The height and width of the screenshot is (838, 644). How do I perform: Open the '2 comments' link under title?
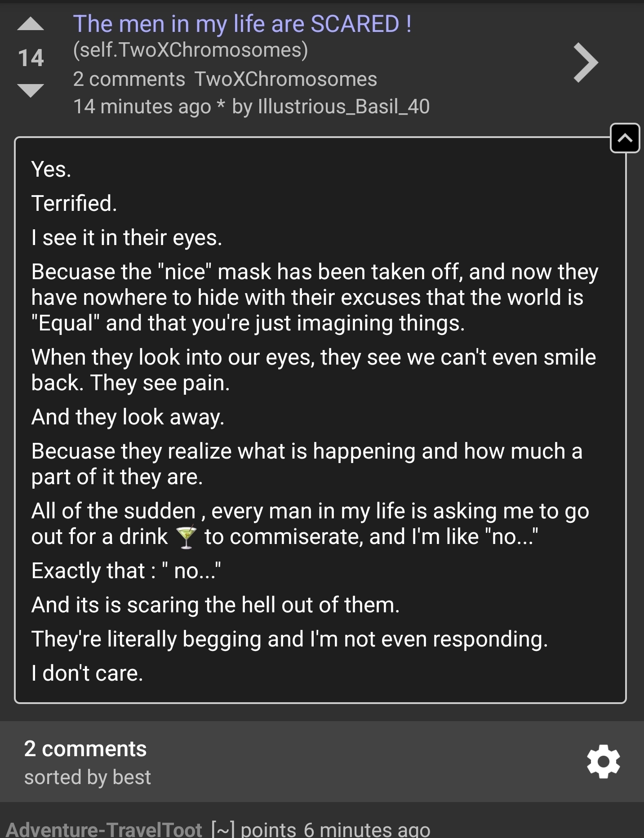tap(129, 79)
